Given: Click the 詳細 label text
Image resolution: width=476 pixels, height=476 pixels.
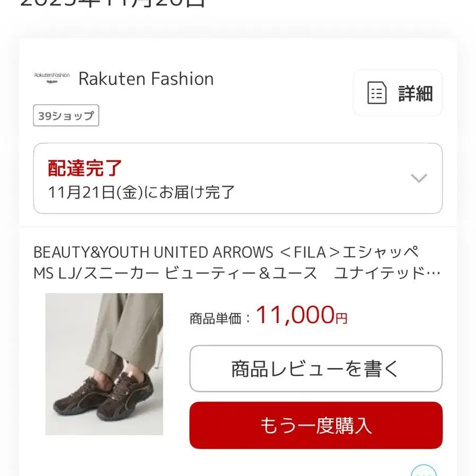Looking at the screenshot, I should click(416, 93).
